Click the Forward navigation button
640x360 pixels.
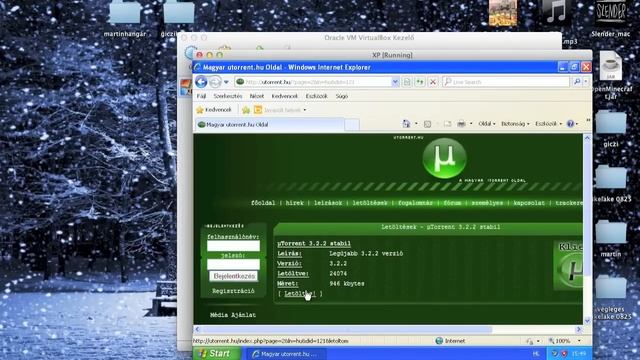[x=215, y=82]
